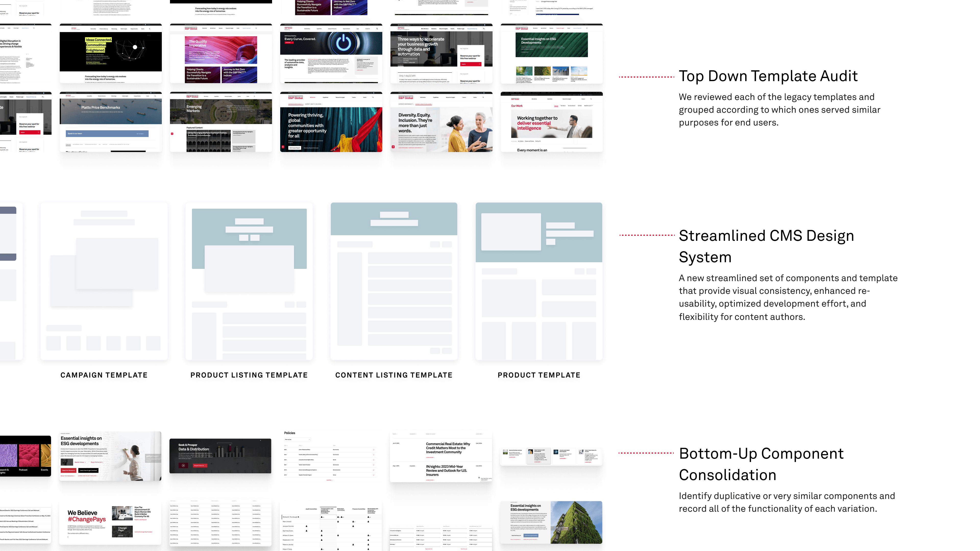Open the green 'Essential Insights on ESG Developments' thumbnail

click(x=552, y=54)
